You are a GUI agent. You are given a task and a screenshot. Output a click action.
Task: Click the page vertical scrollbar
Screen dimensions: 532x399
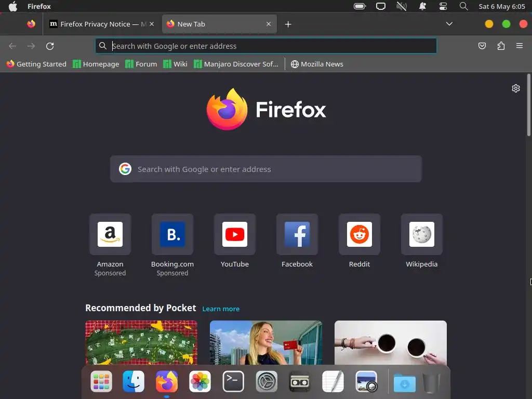pos(528,105)
